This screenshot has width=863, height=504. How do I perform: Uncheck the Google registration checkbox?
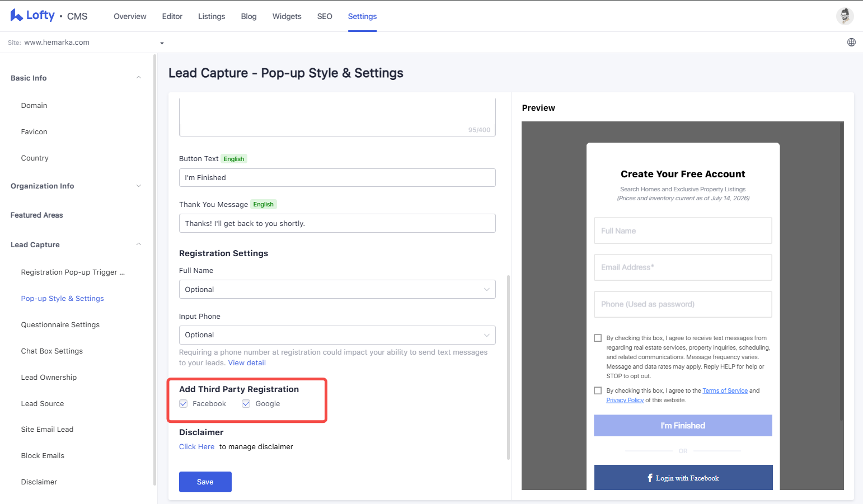point(246,404)
